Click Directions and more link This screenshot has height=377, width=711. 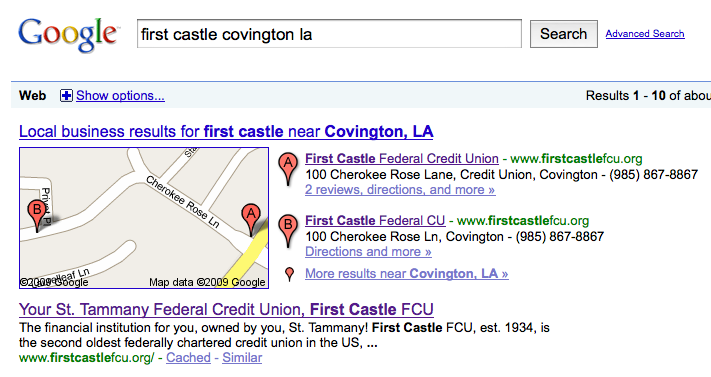point(368,252)
